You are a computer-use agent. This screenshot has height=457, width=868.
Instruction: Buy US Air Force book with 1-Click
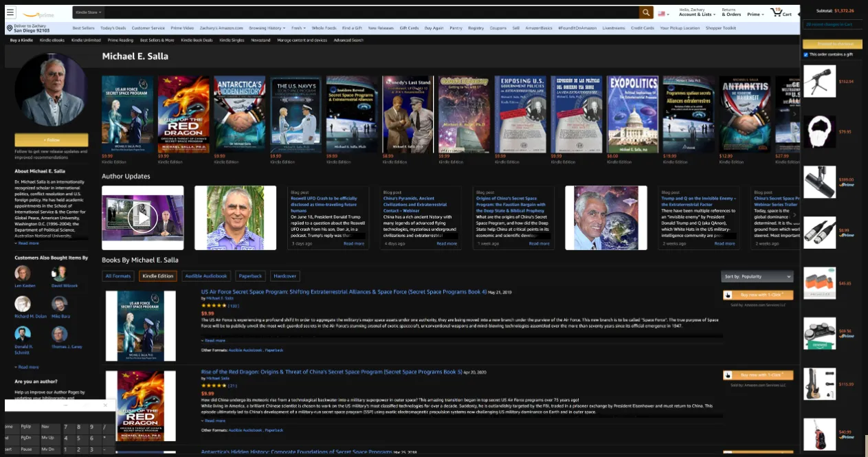758,295
